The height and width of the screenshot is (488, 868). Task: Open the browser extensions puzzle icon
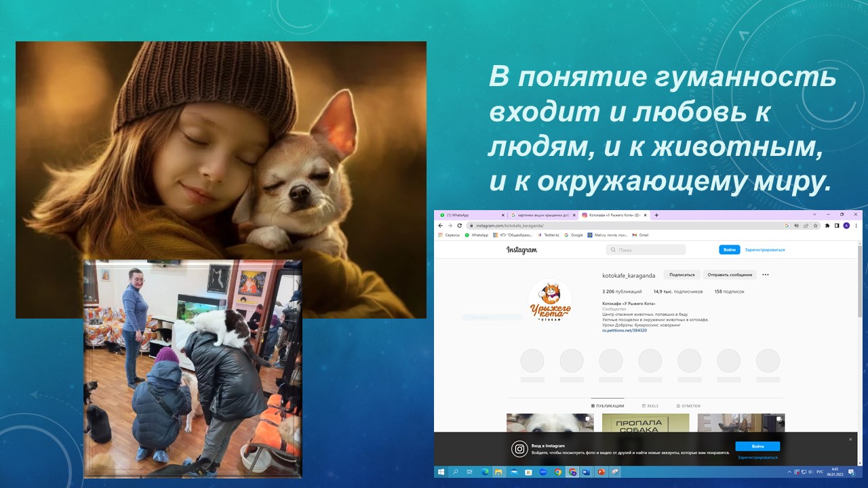tap(827, 226)
